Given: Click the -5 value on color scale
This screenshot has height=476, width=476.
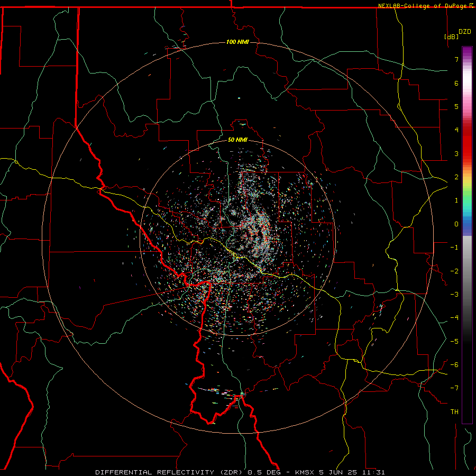Looking at the screenshot, I should (454, 342).
